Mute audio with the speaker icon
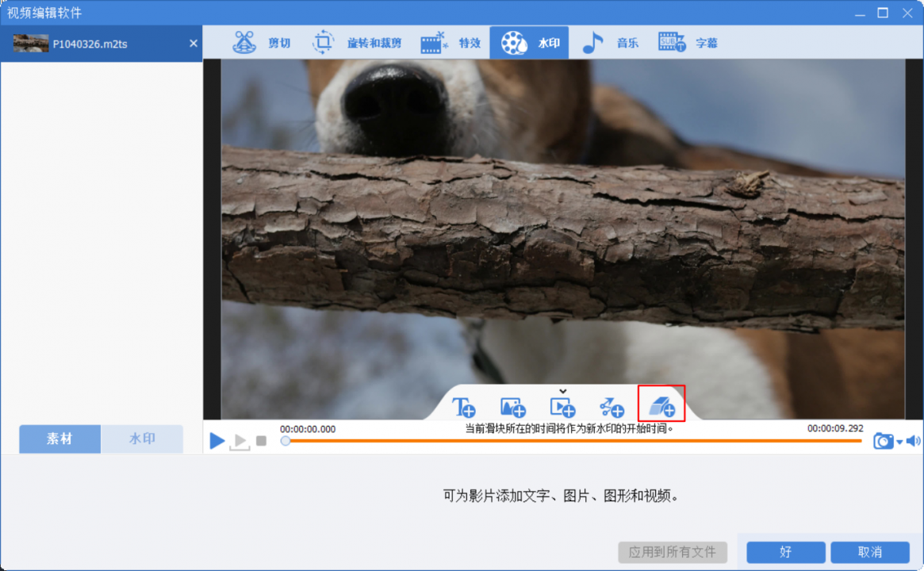This screenshot has width=924, height=571. (914, 441)
